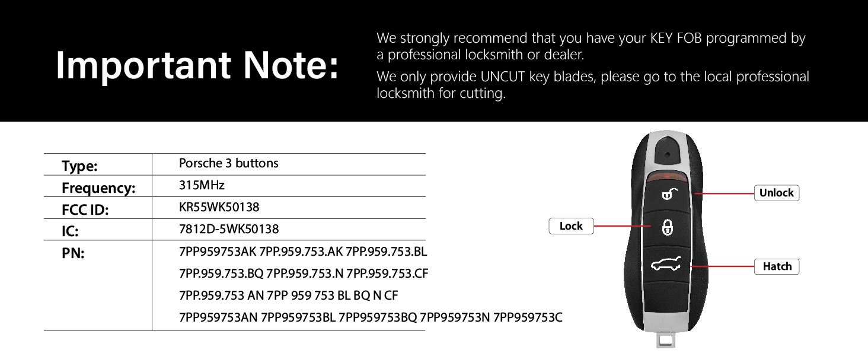The image size is (868, 356).
Task: Click the Frequency row label
Action: point(98,188)
